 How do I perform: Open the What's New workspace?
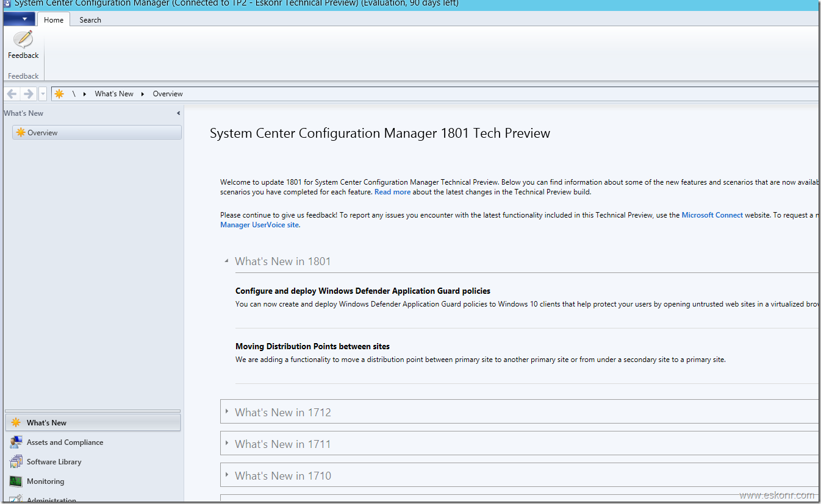pyautogui.click(x=93, y=422)
